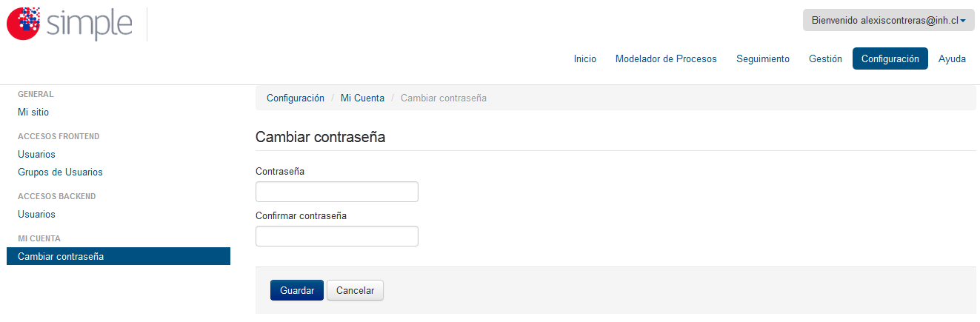Open Modelador de Procesos menu item
The height and width of the screenshot is (322, 980).
(666, 59)
